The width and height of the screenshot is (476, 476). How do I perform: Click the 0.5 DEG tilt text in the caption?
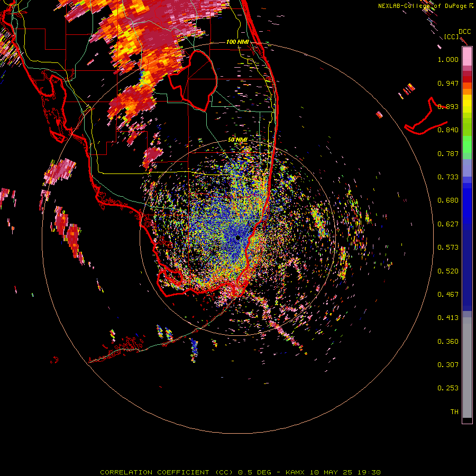[255, 472]
